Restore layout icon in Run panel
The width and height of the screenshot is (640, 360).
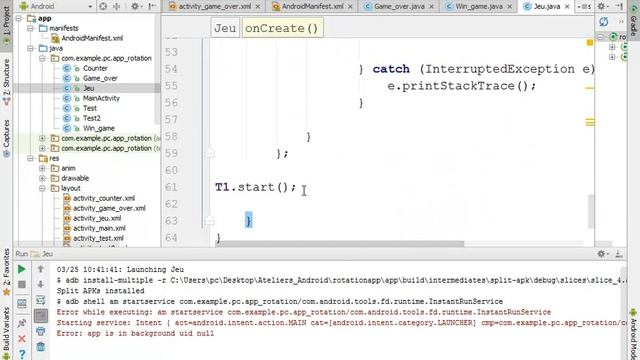pyautogui.click(x=22, y=303)
